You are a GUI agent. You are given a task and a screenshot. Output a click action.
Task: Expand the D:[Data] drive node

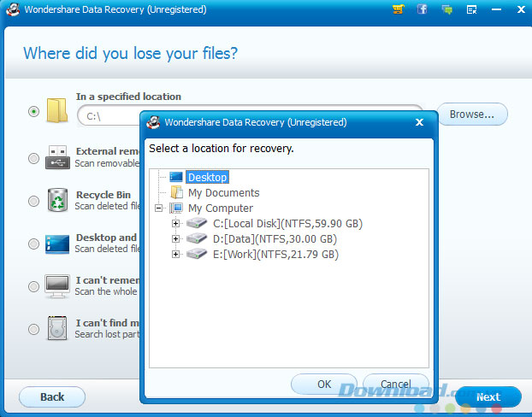pos(175,238)
